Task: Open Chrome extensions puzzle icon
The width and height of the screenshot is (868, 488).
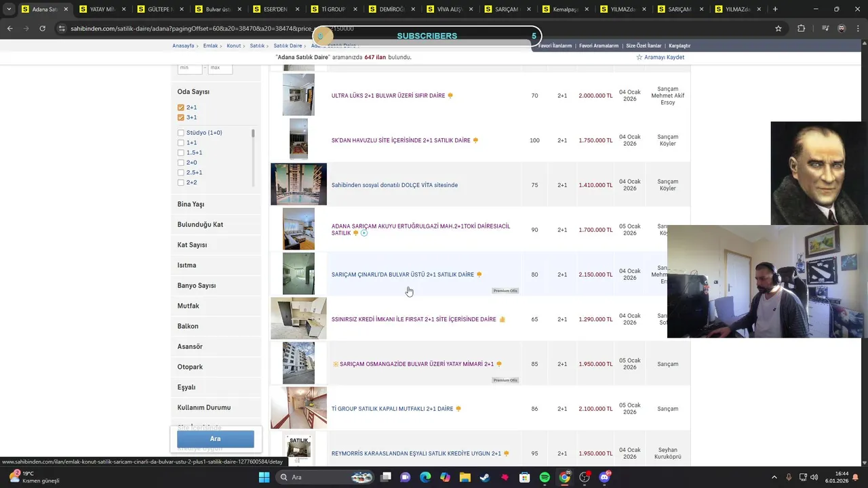Action: point(802,28)
